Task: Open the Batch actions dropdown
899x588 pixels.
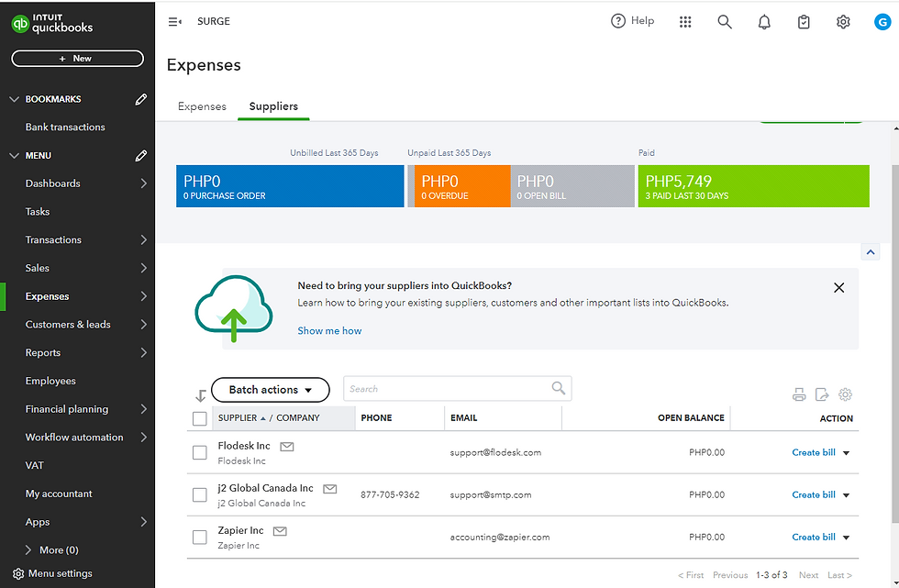Action: 271,390
